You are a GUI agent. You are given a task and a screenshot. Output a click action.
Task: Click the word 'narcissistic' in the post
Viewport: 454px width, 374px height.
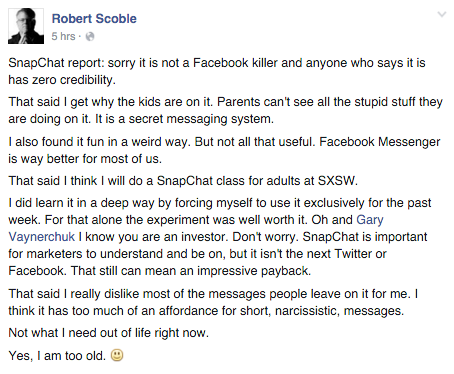(306, 311)
